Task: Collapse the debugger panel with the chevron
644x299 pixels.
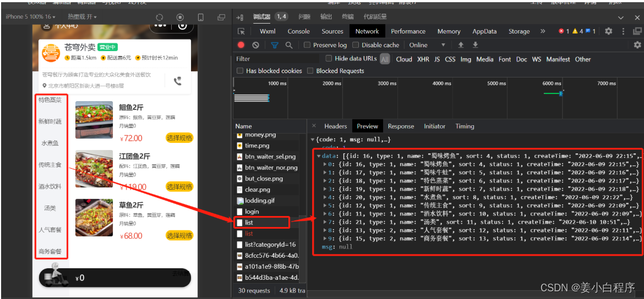Action: [x=620, y=18]
